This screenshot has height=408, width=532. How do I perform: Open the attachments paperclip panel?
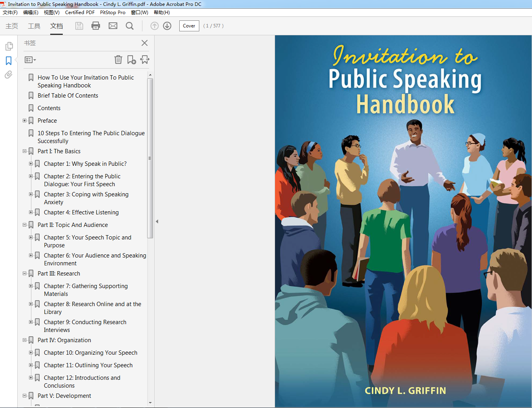click(x=9, y=74)
